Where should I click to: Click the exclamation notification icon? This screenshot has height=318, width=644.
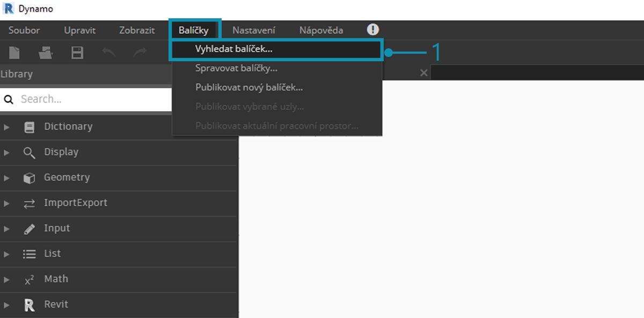[372, 30]
